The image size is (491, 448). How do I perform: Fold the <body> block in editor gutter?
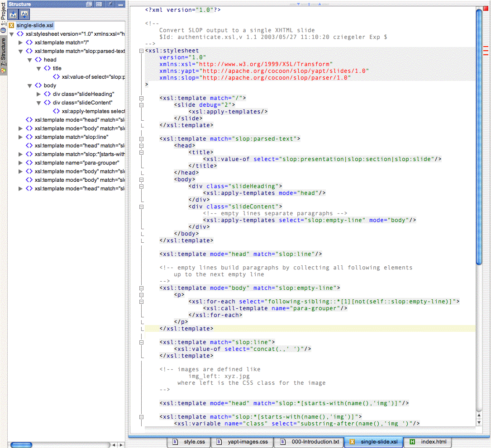click(x=141, y=180)
